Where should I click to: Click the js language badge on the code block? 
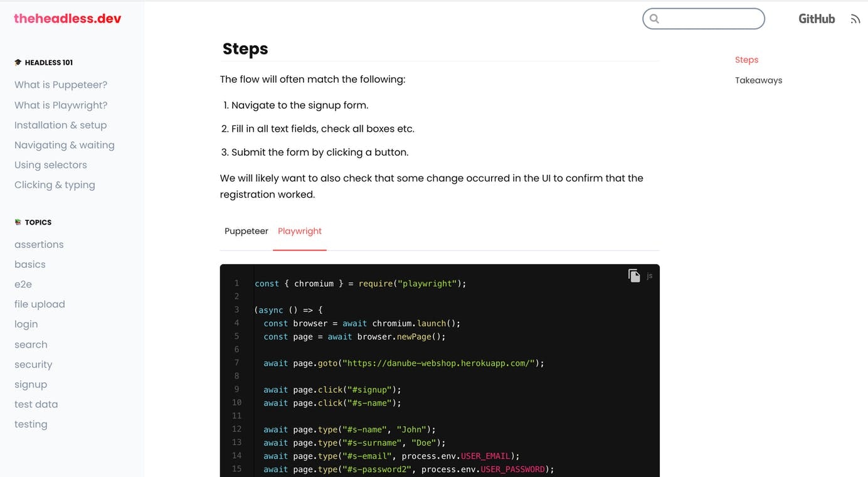[x=650, y=276]
